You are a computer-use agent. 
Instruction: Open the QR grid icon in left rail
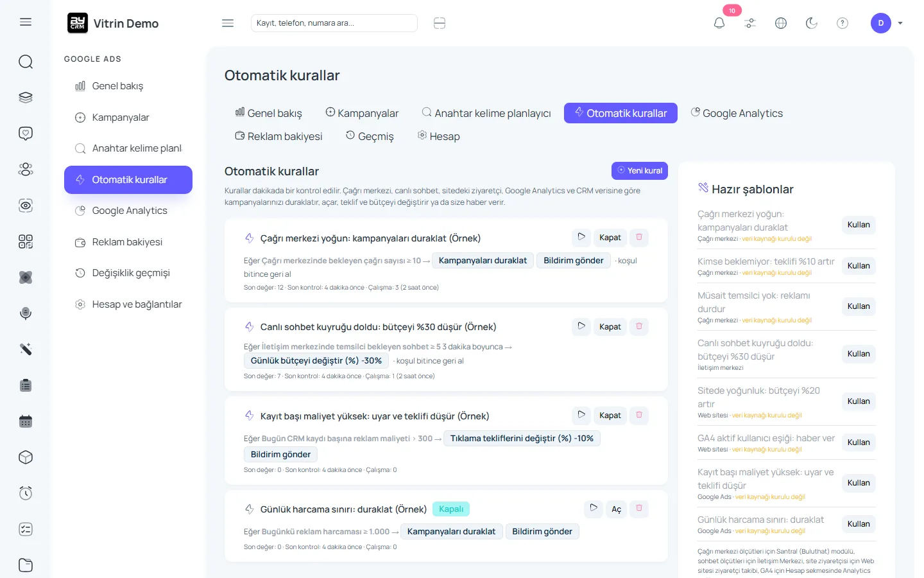pyautogui.click(x=26, y=241)
